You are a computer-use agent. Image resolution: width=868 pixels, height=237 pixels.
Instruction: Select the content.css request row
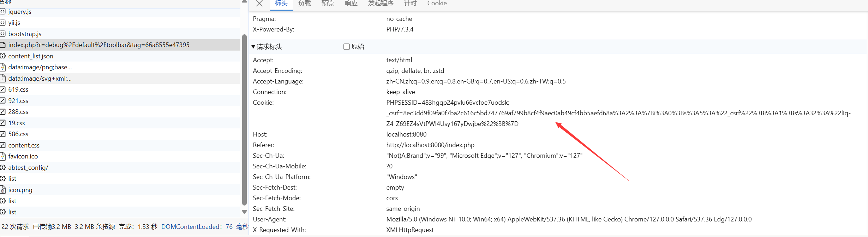coord(24,145)
